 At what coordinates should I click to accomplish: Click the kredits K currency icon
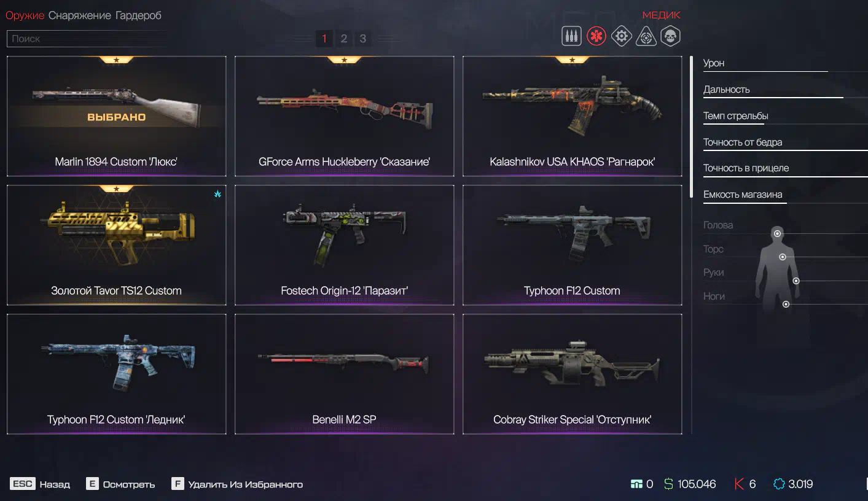pyautogui.click(x=739, y=484)
